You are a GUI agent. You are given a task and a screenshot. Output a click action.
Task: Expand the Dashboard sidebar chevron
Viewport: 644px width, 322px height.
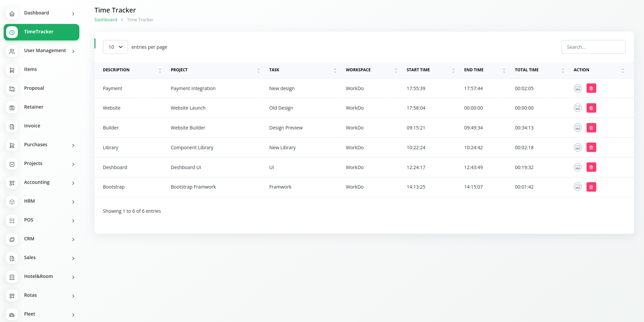click(73, 14)
